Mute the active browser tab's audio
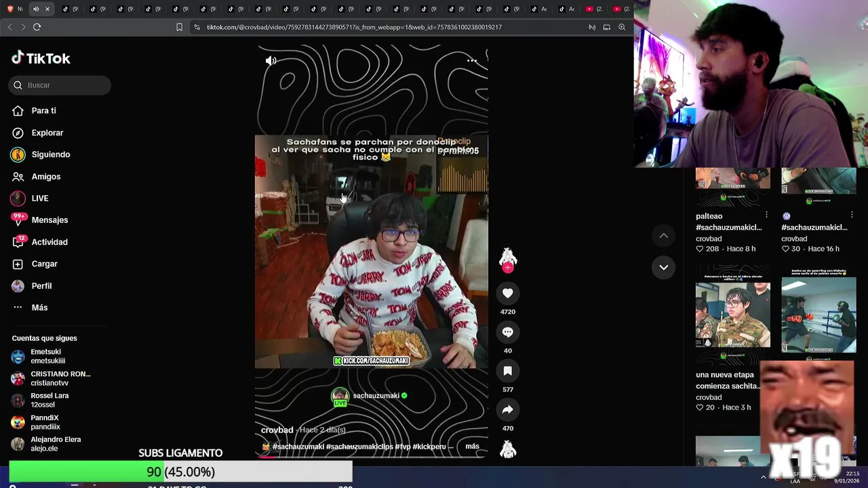The width and height of the screenshot is (868, 488). (x=36, y=9)
